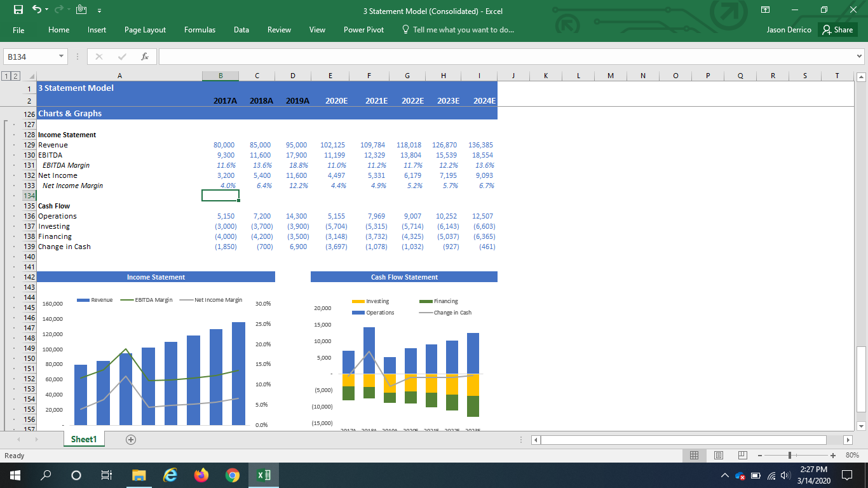Select the Sheet1 worksheet tab
Viewport: 868px width, 488px height.
tap(84, 439)
